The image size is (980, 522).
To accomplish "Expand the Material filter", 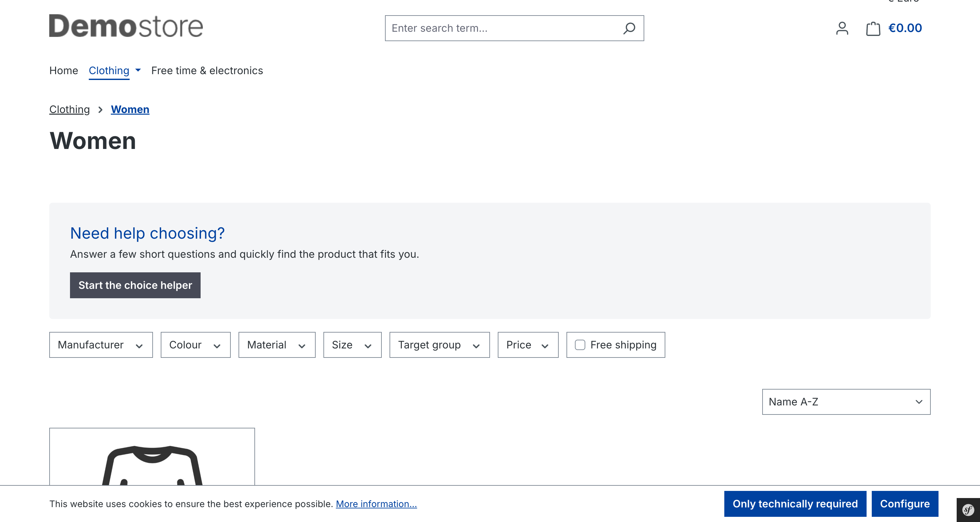I will pyautogui.click(x=277, y=345).
